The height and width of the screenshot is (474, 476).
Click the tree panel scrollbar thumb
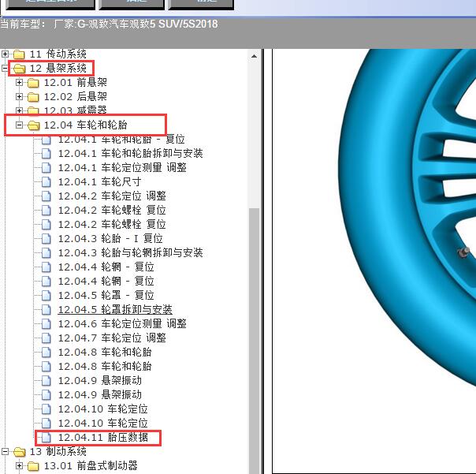pos(254,340)
